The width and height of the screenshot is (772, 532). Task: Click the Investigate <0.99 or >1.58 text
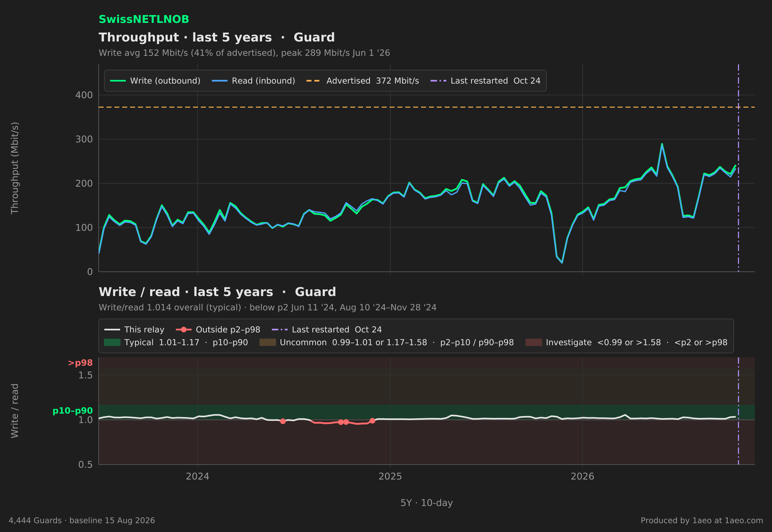point(637,343)
